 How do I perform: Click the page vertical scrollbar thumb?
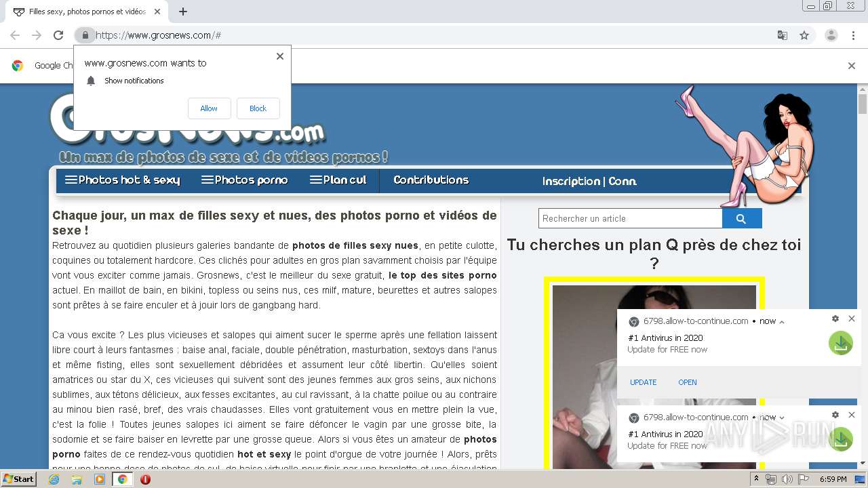863,104
